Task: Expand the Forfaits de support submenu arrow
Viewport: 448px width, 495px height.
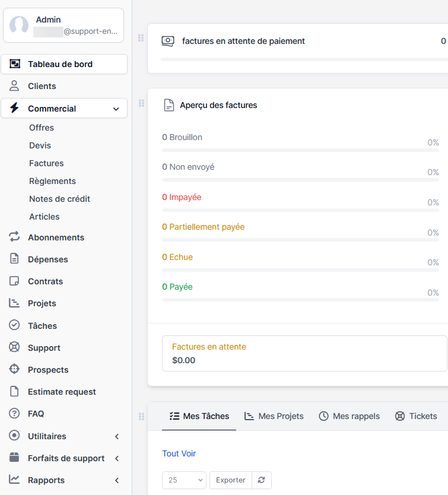Action: [x=117, y=458]
